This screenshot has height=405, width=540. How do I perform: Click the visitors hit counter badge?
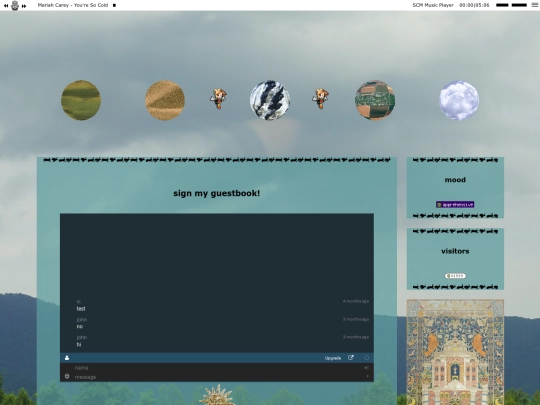[x=455, y=276]
